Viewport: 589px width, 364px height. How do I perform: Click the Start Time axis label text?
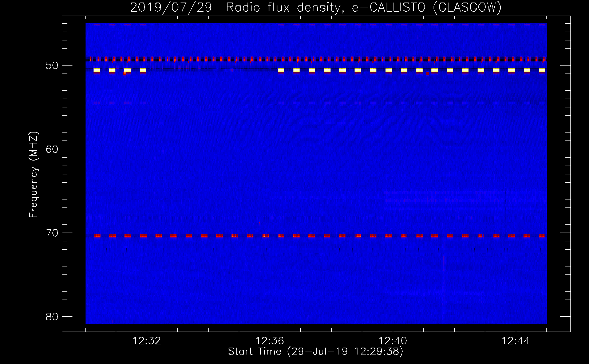coord(316,352)
